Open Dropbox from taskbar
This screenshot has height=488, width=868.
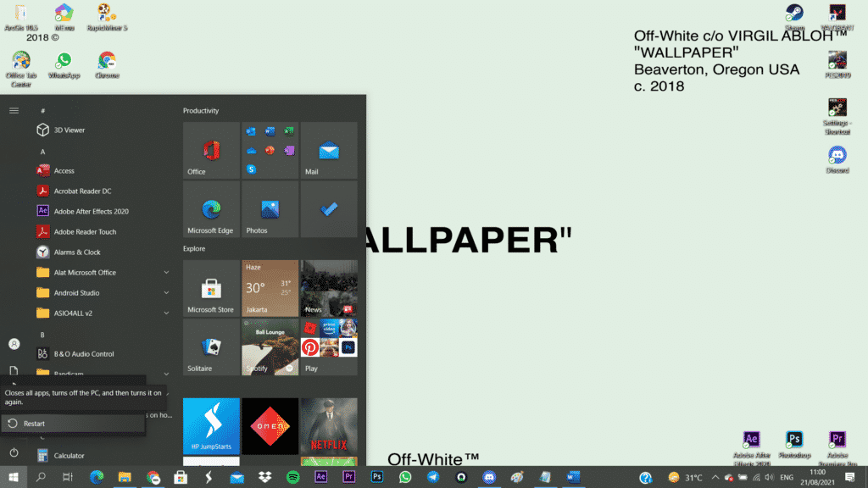(265, 477)
